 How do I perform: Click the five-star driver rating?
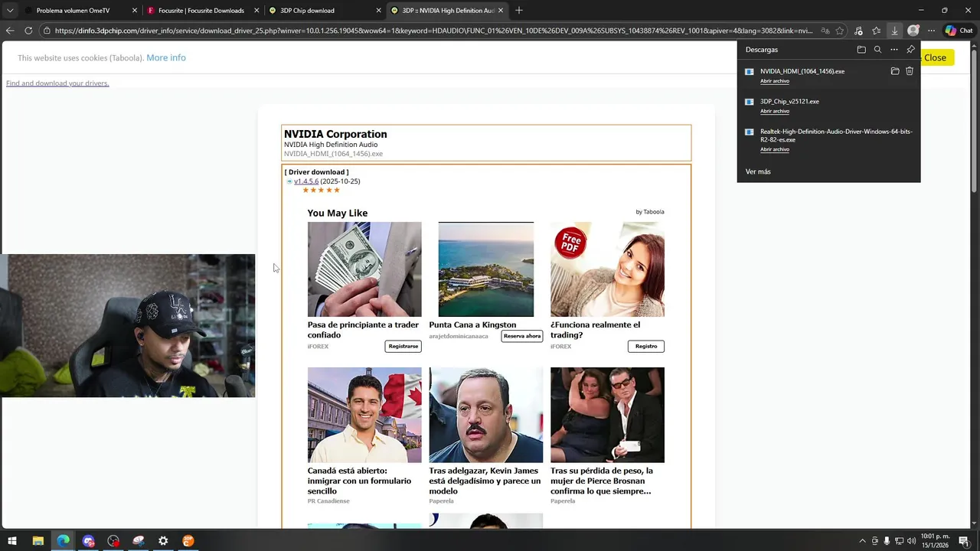click(x=321, y=190)
